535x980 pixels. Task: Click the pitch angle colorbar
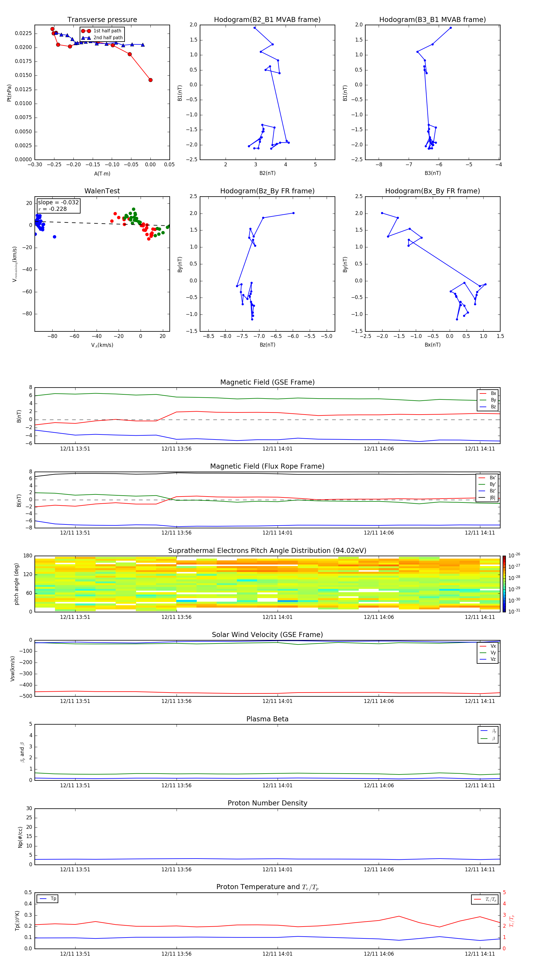pos(504,584)
